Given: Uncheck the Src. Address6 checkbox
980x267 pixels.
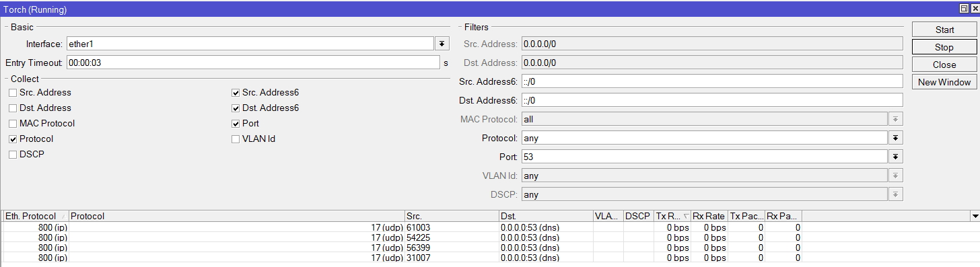Looking at the screenshot, I should coord(236,93).
